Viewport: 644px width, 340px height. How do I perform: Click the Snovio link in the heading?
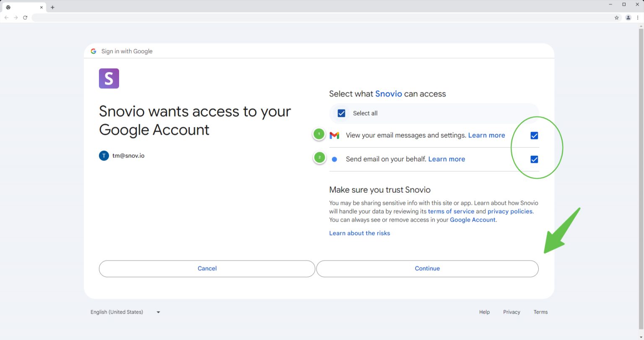(x=389, y=94)
